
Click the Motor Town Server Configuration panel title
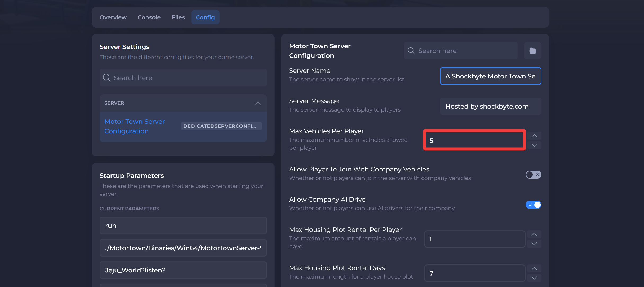[320, 51]
